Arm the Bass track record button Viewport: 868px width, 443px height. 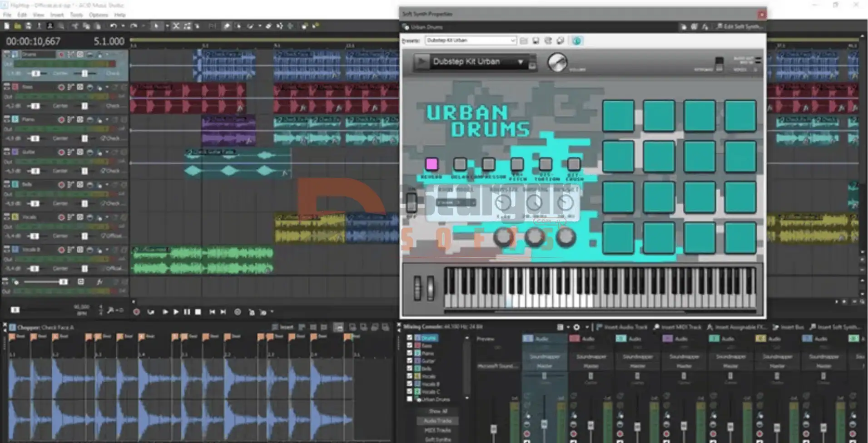61,87
